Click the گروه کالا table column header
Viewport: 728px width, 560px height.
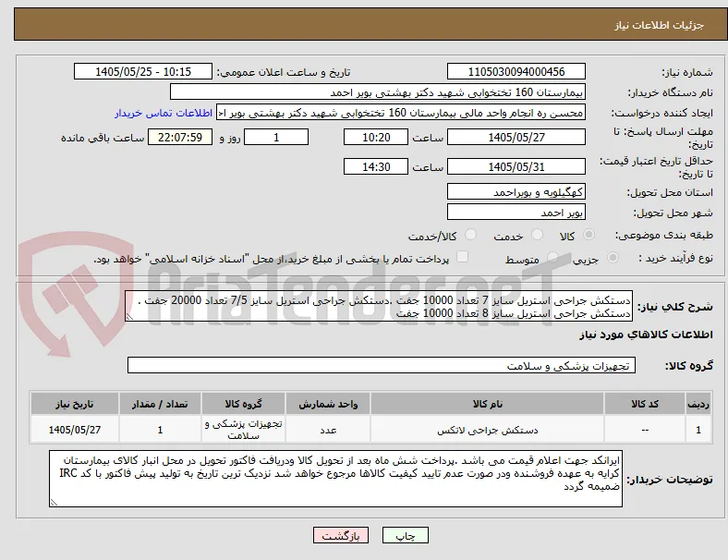coord(243,404)
